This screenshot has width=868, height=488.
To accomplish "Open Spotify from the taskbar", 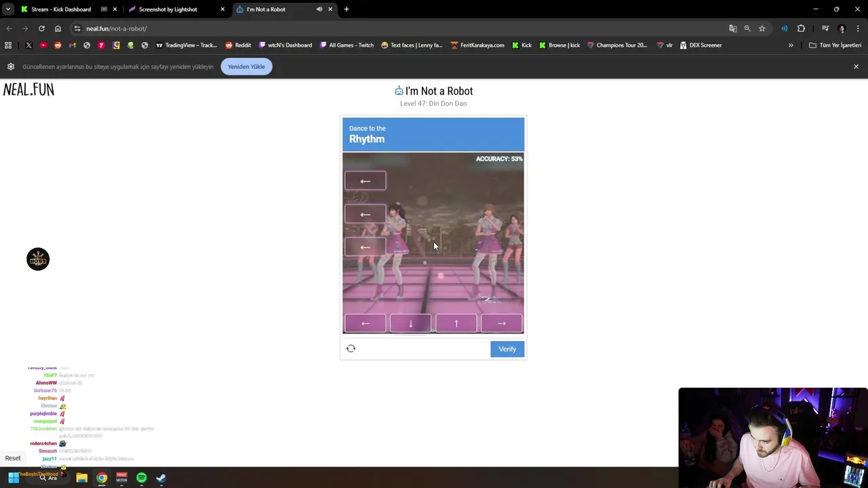I will pos(141,478).
